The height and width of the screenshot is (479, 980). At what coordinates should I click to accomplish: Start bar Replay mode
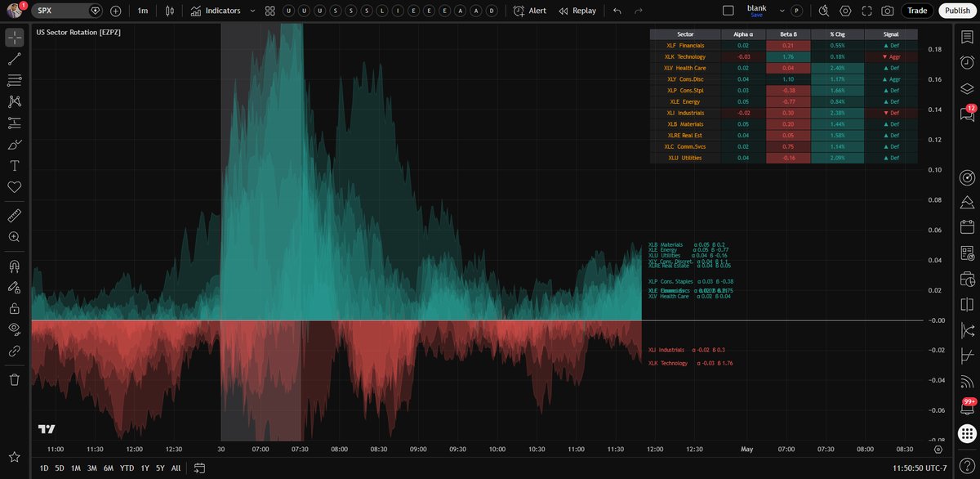coord(577,11)
